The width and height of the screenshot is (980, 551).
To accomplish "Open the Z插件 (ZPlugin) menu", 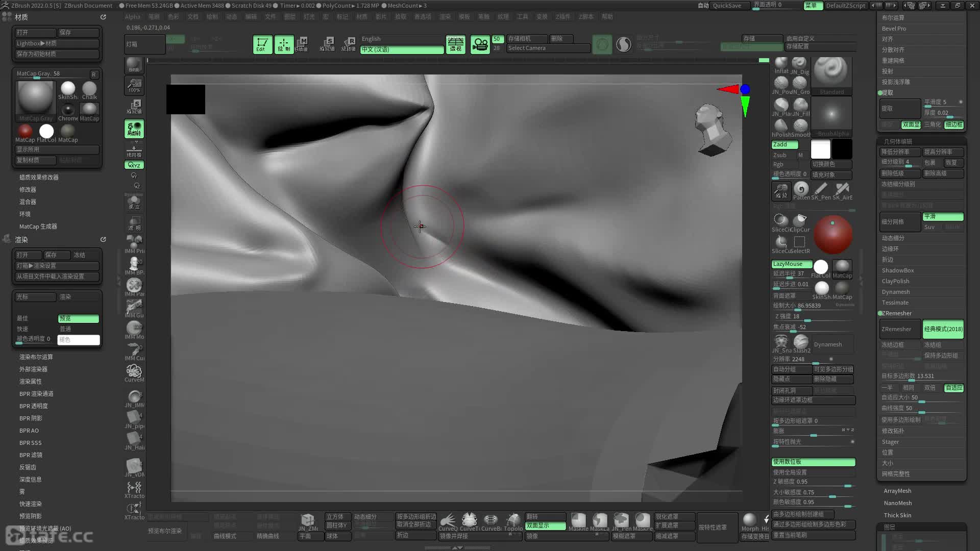I will coord(562,17).
